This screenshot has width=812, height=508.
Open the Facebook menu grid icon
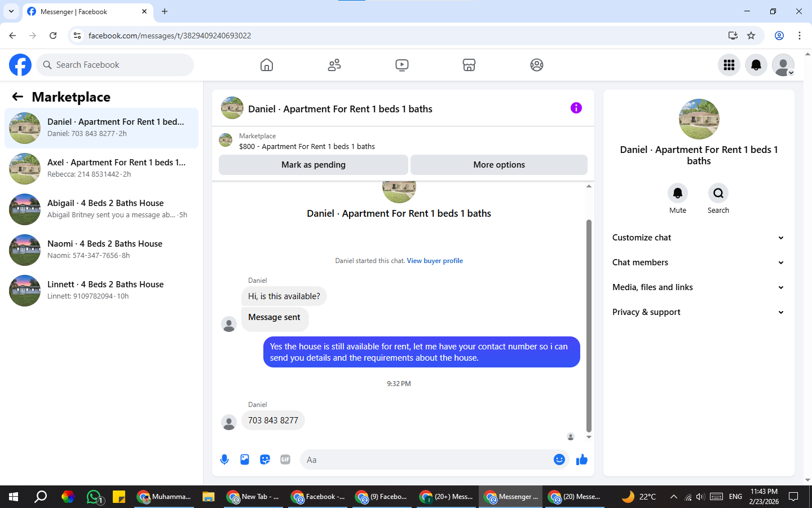[x=729, y=65]
